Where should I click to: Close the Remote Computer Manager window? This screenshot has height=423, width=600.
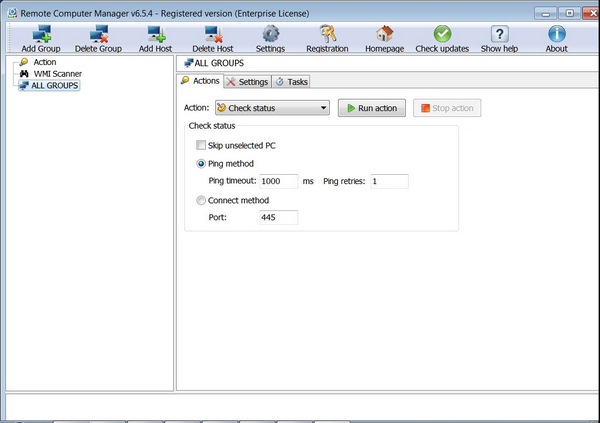tap(591, 13)
